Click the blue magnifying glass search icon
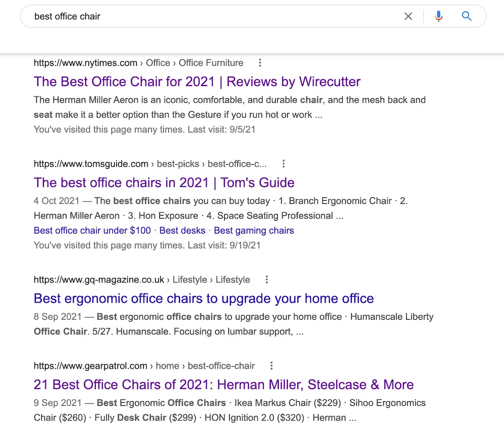The image size is (504, 437). (466, 16)
